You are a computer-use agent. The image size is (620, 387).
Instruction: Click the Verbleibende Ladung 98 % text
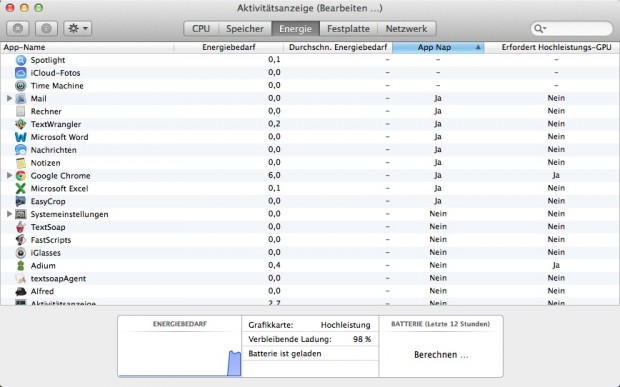tap(310, 339)
